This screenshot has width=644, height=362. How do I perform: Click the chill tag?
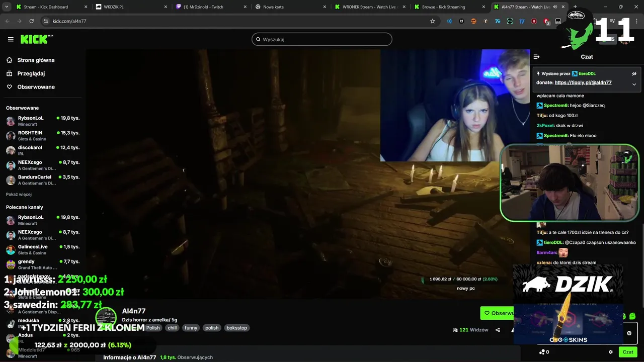tap(172, 328)
